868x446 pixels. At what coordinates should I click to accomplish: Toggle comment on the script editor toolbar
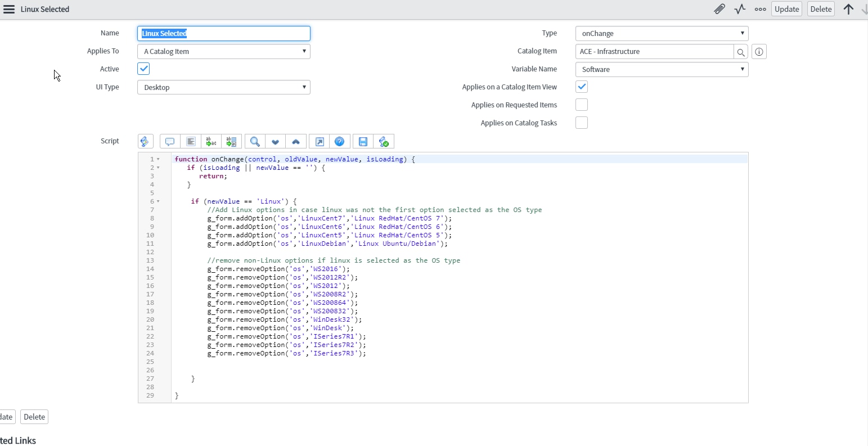pos(169,142)
